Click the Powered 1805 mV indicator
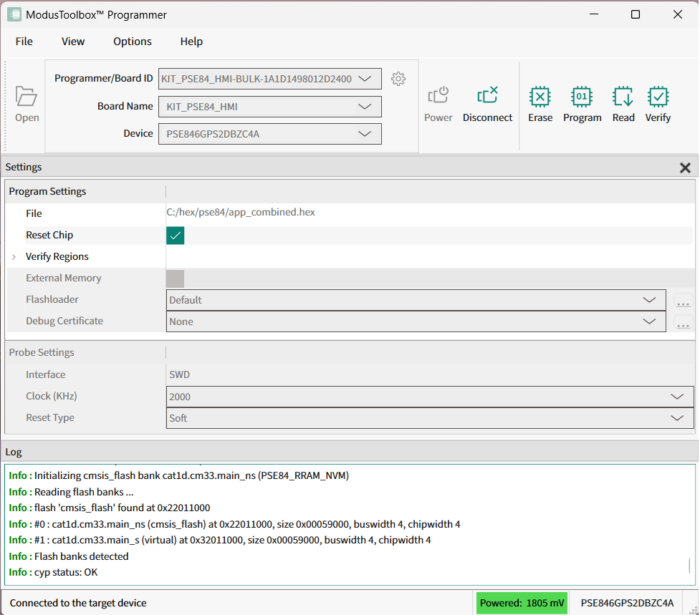 (x=522, y=603)
